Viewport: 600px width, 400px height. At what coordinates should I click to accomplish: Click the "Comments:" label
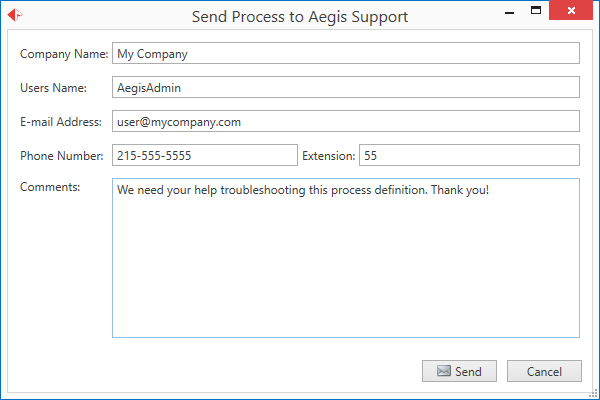coord(50,187)
